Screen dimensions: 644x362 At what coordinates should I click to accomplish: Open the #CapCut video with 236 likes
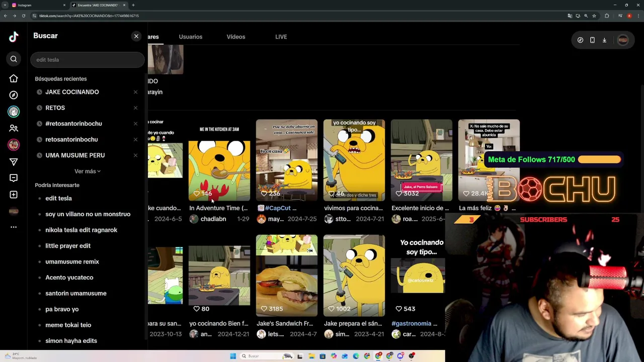(x=287, y=160)
